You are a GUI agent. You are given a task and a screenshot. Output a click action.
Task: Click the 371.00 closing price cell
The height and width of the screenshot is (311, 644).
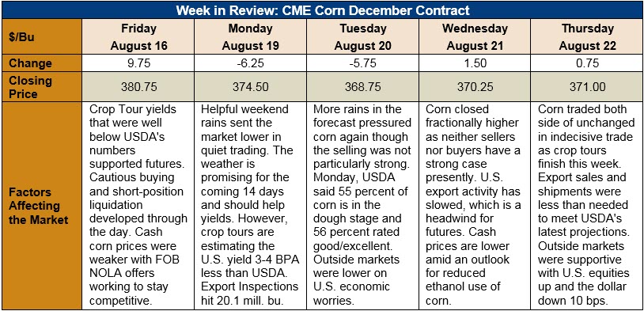coord(587,87)
